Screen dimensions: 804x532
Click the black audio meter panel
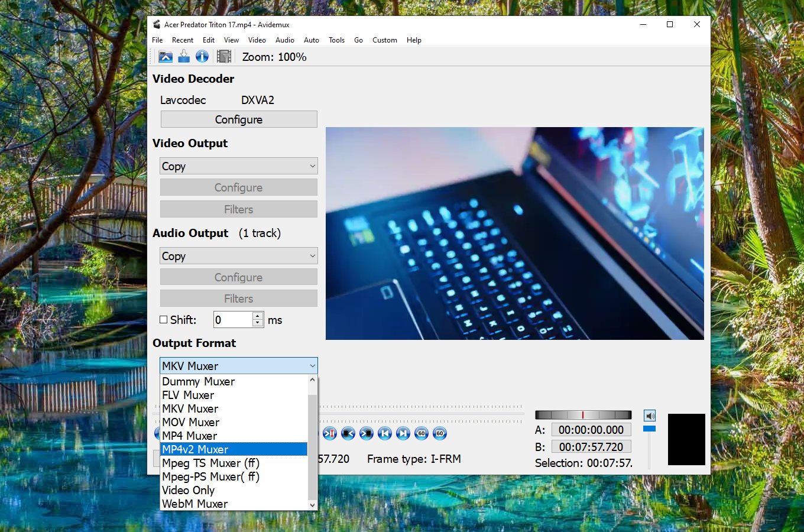[686, 439]
